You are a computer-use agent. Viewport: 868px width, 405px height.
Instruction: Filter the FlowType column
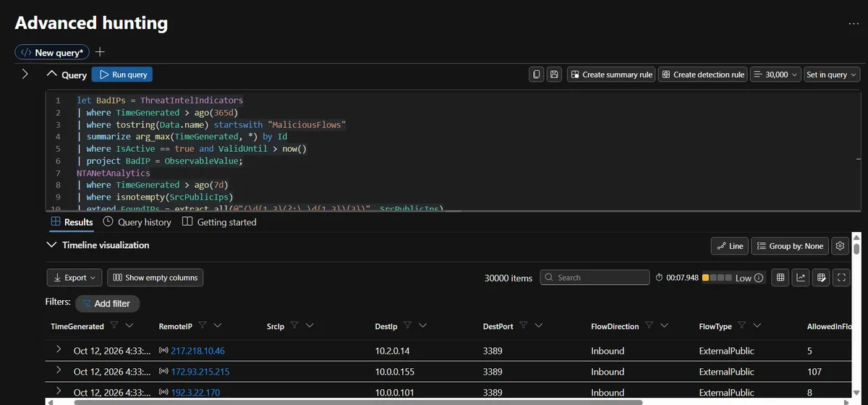point(742,326)
